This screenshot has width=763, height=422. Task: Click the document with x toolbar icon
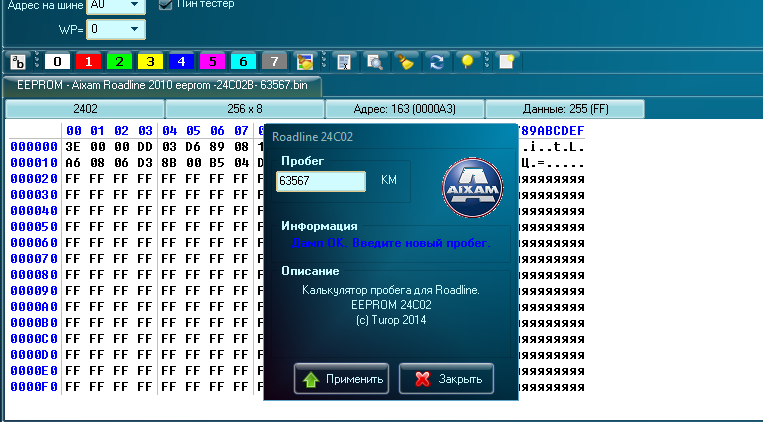pyautogui.click(x=344, y=62)
